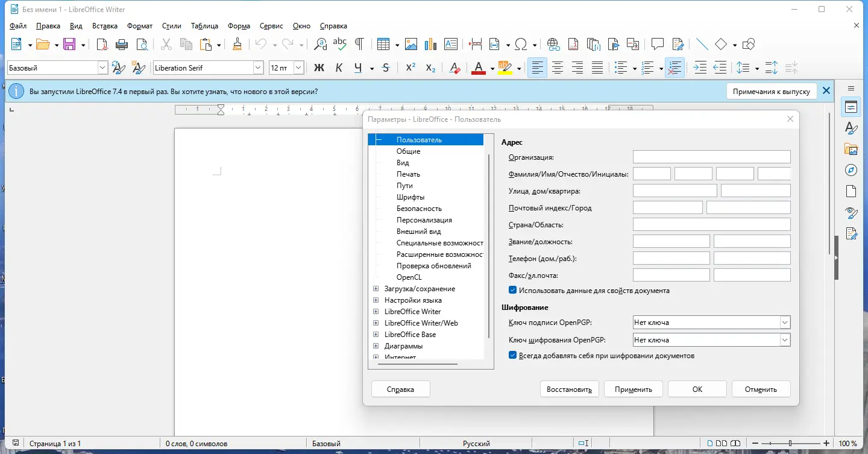Click the Clone Formatting paintbrush icon
The image size is (868, 454).
pyautogui.click(x=237, y=44)
